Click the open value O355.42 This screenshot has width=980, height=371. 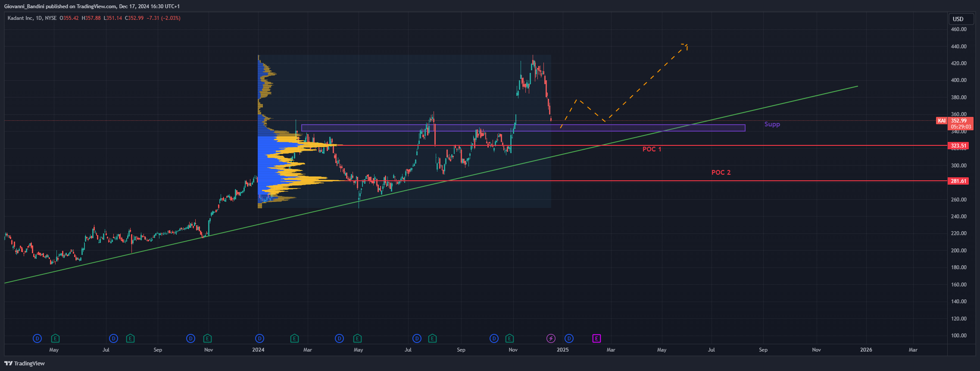[69, 18]
